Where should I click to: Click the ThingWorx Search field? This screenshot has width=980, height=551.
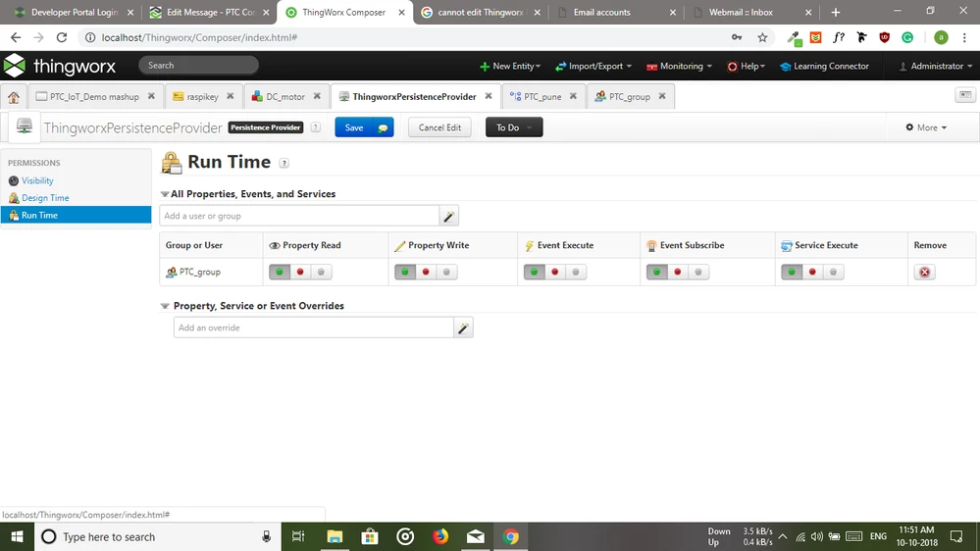pos(199,65)
